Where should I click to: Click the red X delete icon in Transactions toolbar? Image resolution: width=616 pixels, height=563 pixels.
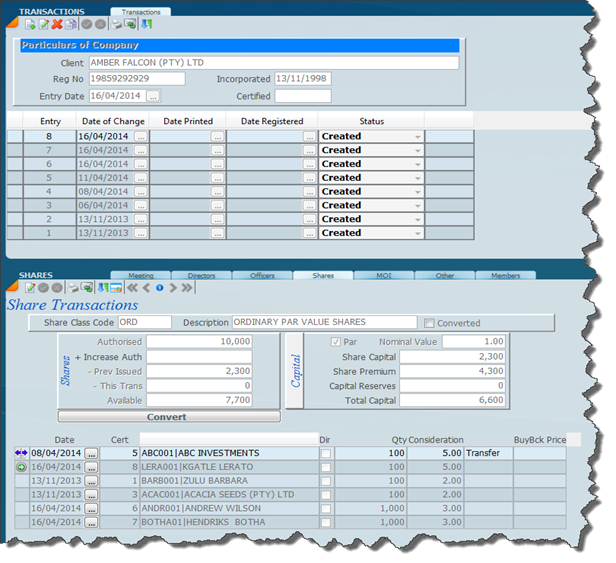click(57, 23)
